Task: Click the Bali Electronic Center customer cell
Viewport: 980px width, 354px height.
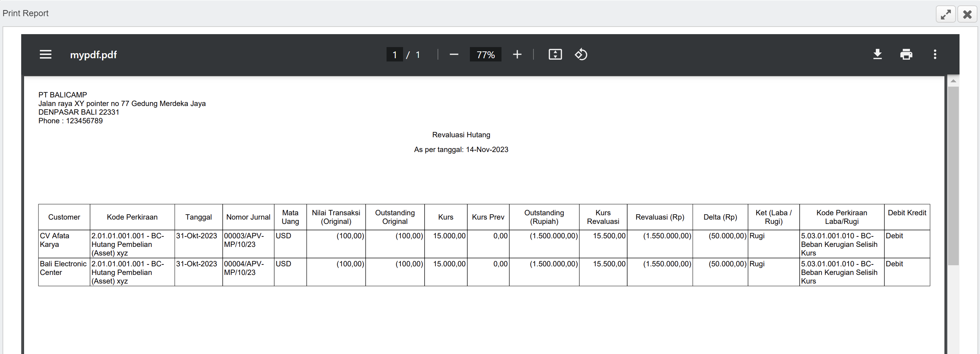Action: pyautogui.click(x=63, y=268)
